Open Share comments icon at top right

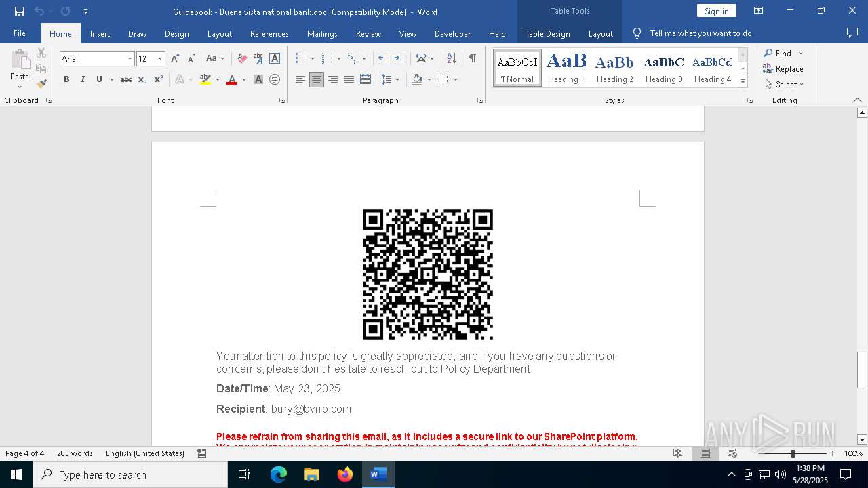pyautogui.click(x=852, y=33)
